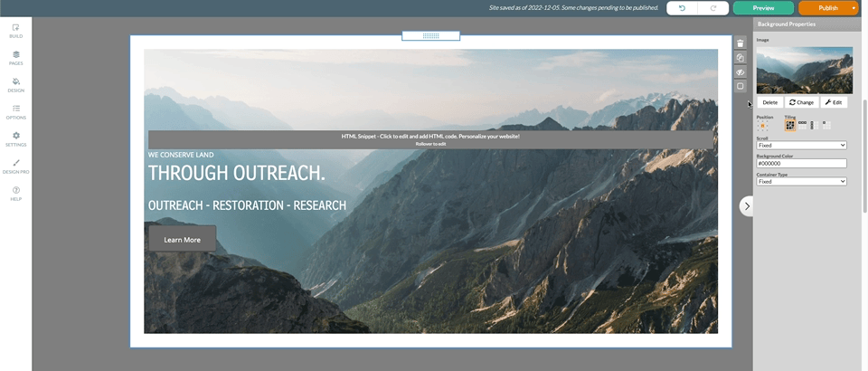Select the tile-both-directions tiling option

(789, 125)
